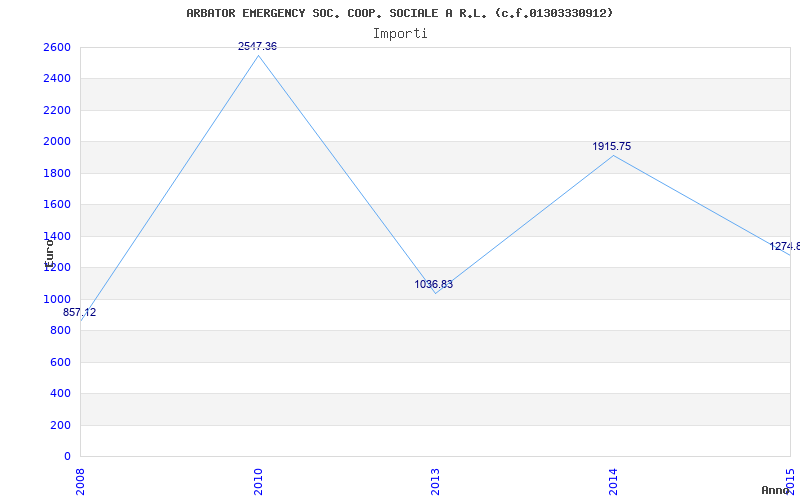Click the chart title ARBATOR EMERGENCY SOC. COOP.
The width and height of the screenshot is (800, 500).
point(399,13)
